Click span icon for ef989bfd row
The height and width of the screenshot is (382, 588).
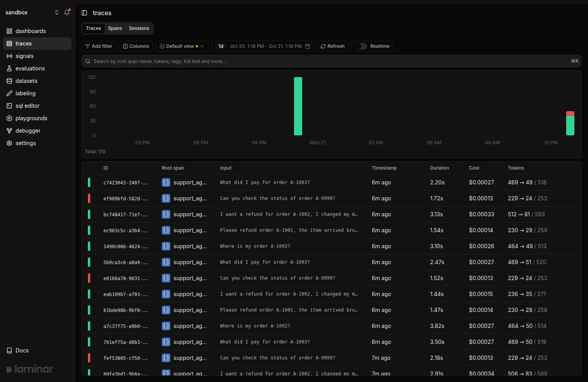(166, 198)
